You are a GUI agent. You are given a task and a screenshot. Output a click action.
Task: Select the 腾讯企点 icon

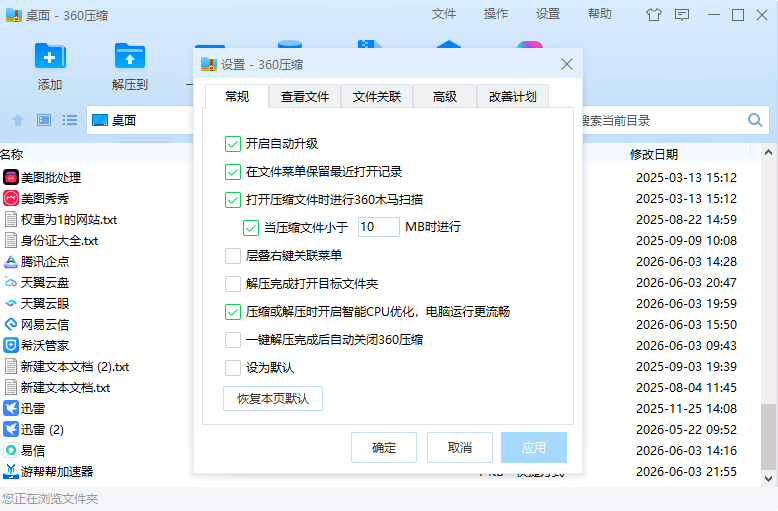tap(11, 261)
